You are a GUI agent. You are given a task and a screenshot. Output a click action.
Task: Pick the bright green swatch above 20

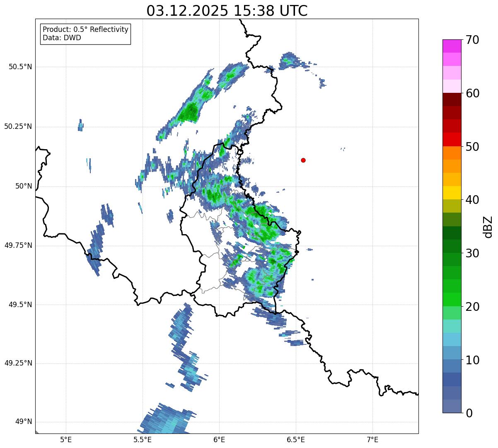tap(452, 299)
